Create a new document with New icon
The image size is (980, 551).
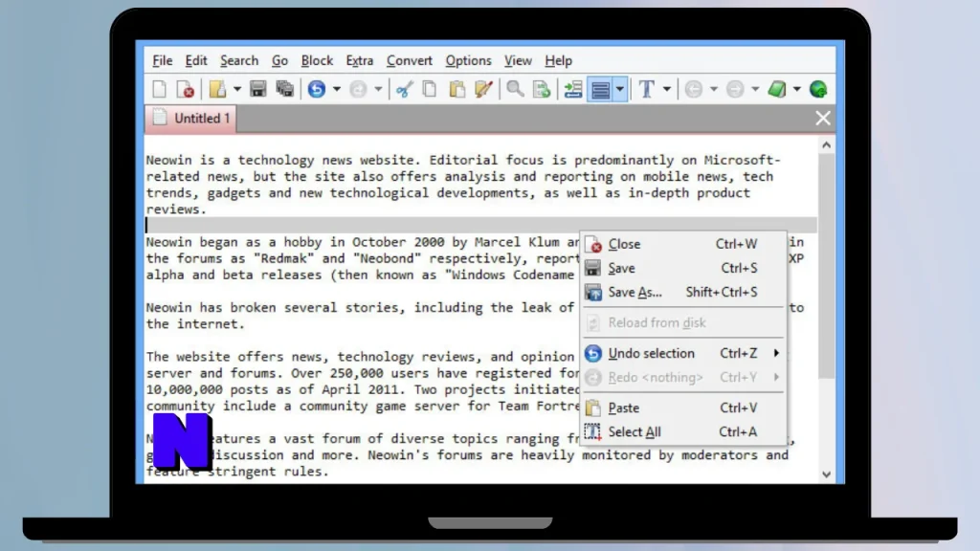(160, 89)
